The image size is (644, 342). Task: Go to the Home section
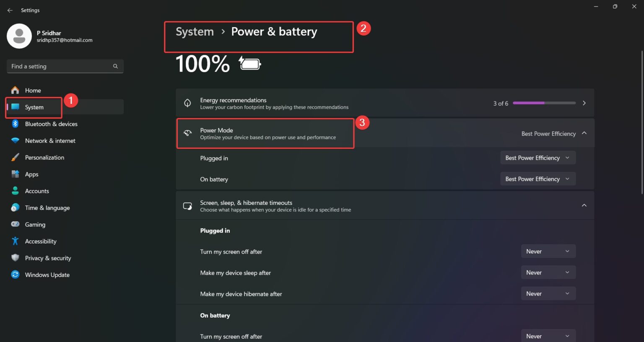point(33,90)
